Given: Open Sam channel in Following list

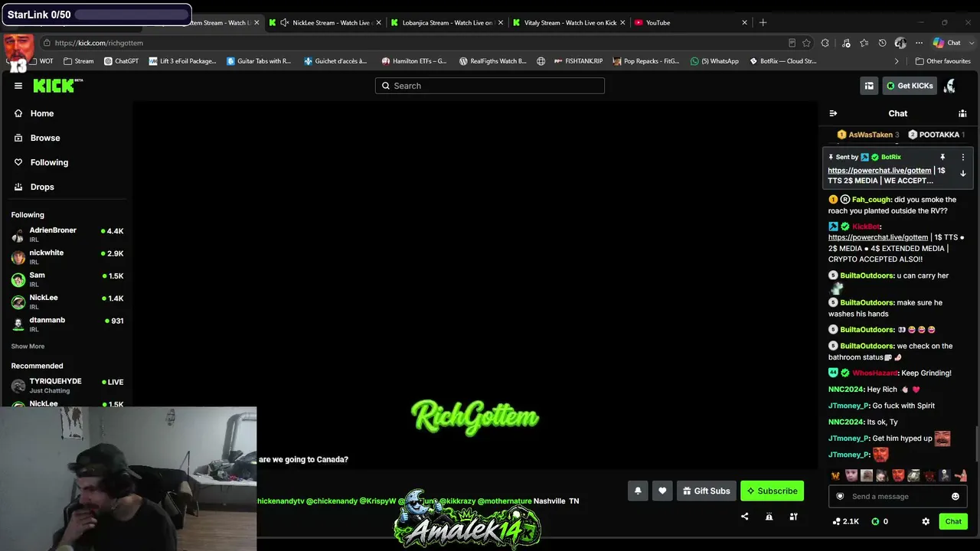Looking at the screenshot, I should tap(67, 279).
